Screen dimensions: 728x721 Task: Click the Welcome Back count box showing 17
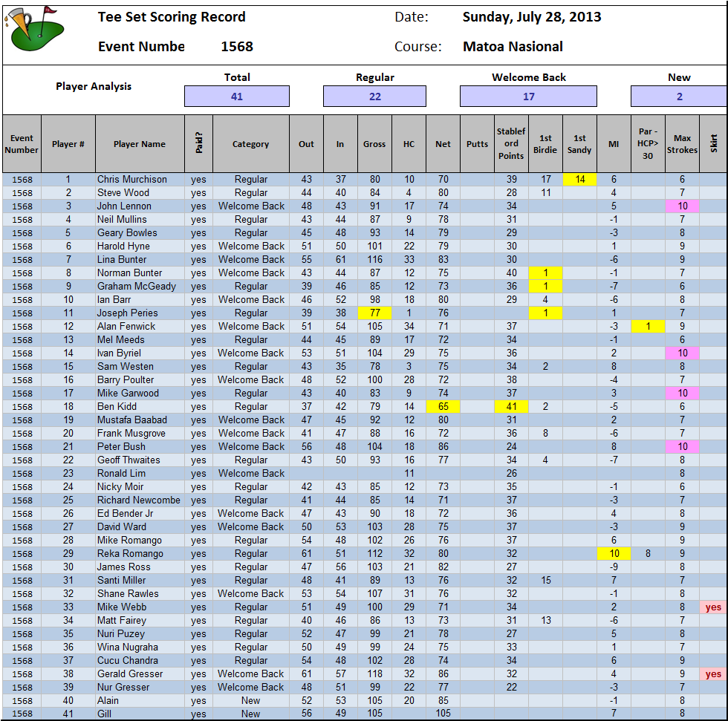528,97
